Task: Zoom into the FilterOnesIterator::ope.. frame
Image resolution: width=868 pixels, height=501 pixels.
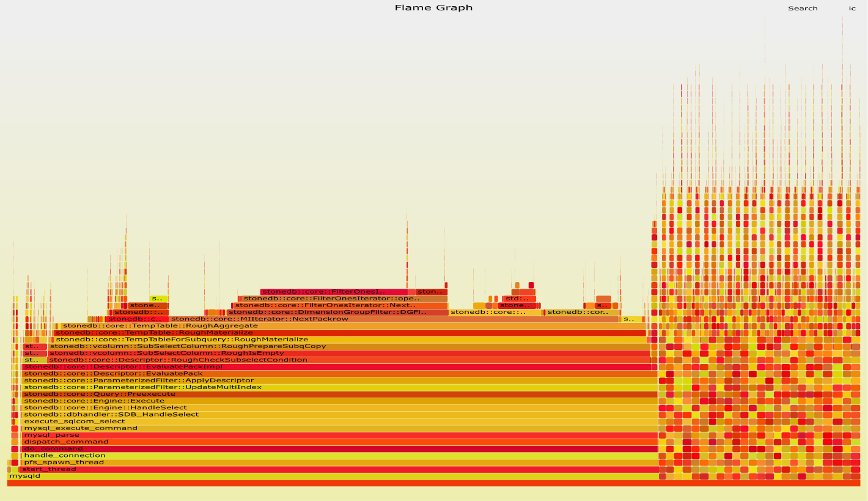Action: coord(345,299)
